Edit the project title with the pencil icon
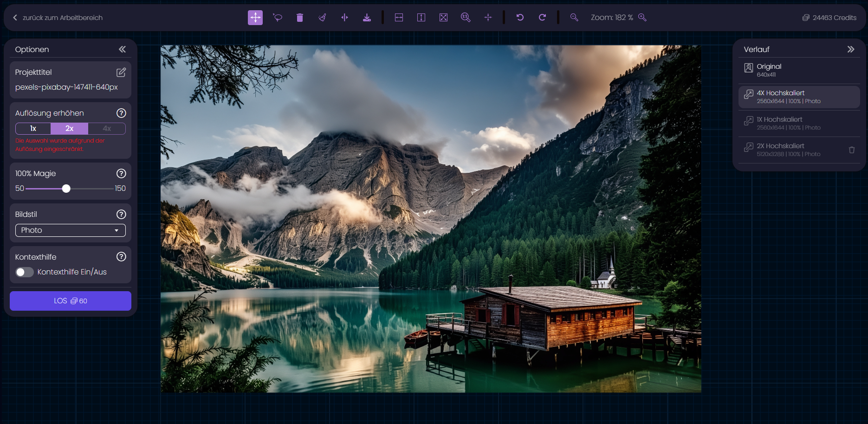The height and width of the screenshot is (424, 868). (121, 72)
